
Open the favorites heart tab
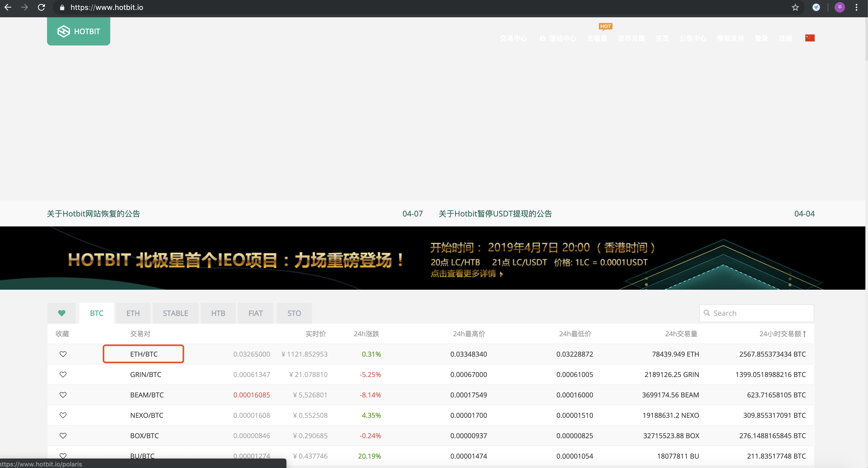(62, 313)
